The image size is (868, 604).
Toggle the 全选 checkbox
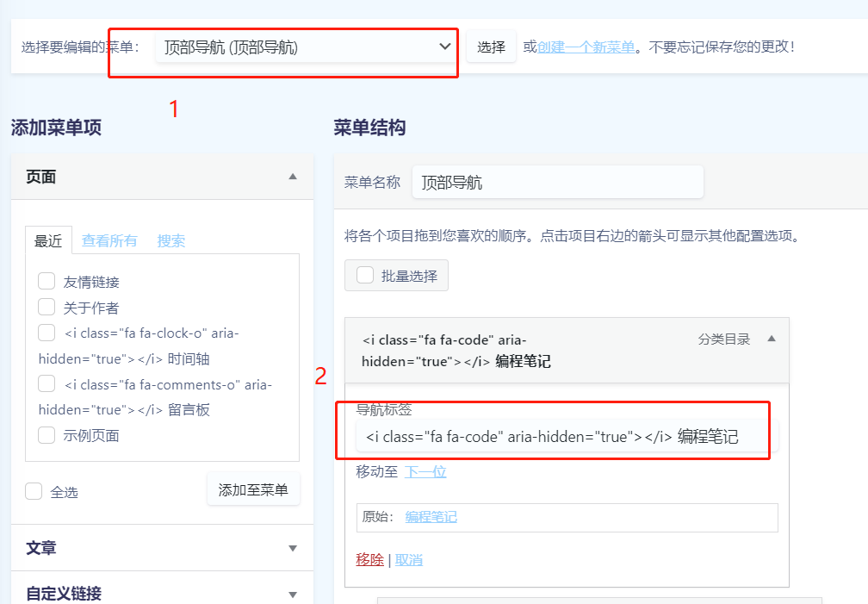[34, 491]
